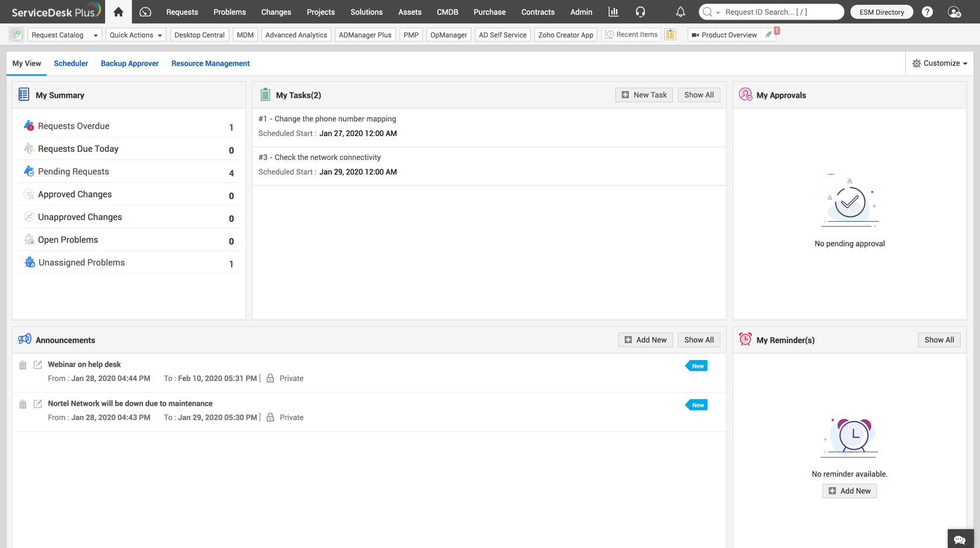Open the Problems menu
The height and width of the screenshot is (548, 980).
click(x=229, y=12)
